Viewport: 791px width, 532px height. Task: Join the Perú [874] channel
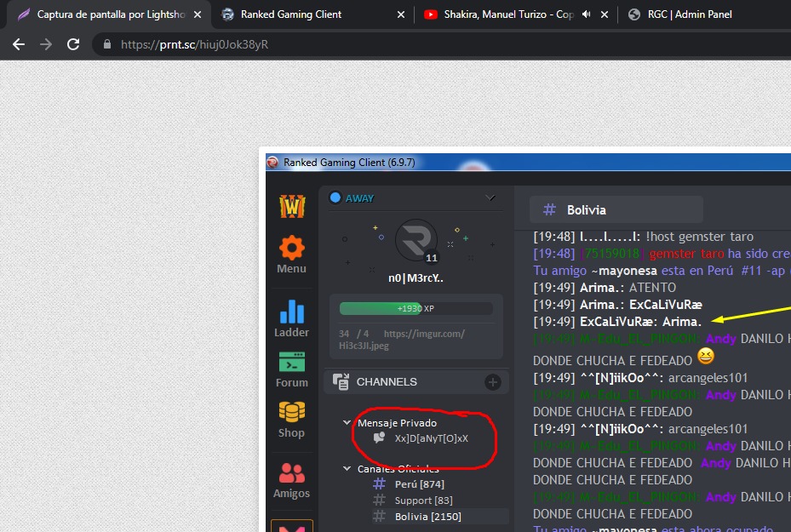pyautogui.click(x=419, y=484)
